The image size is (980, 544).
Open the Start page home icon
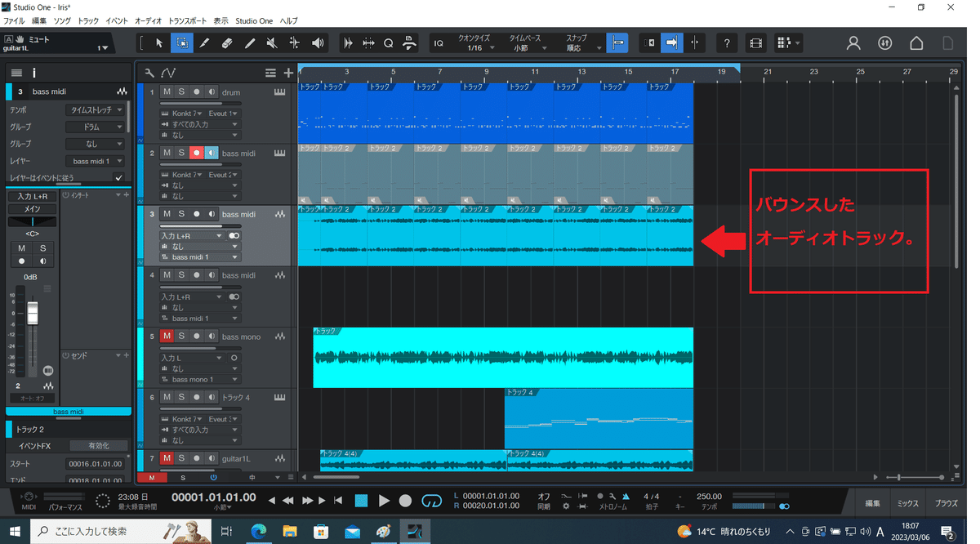click(x=916, y=43)
